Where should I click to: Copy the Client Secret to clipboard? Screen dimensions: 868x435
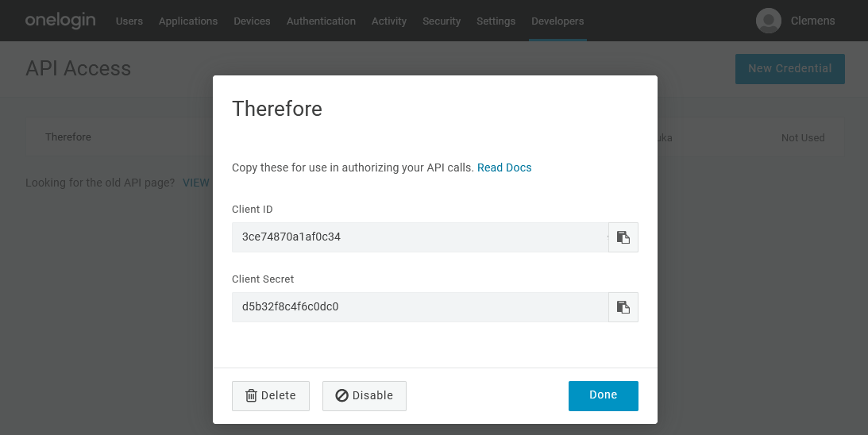pyautogui.click(x=623, y=307)
